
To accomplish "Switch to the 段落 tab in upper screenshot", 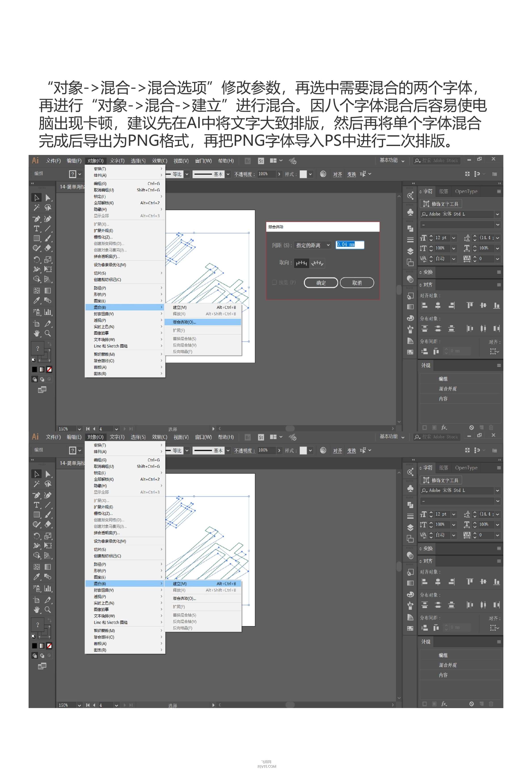I will click(x=444, y=191).
